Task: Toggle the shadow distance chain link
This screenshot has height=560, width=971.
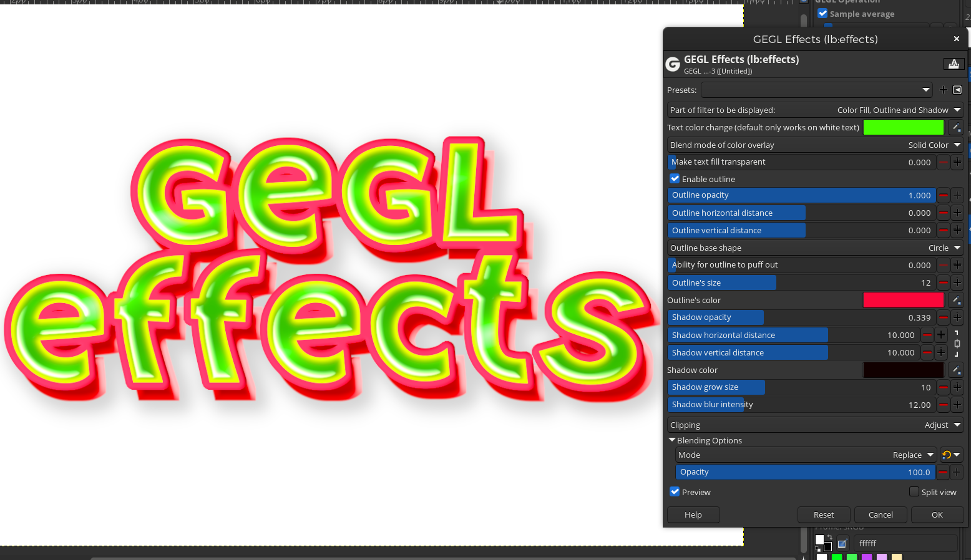Action: click(x=957, y=344)
